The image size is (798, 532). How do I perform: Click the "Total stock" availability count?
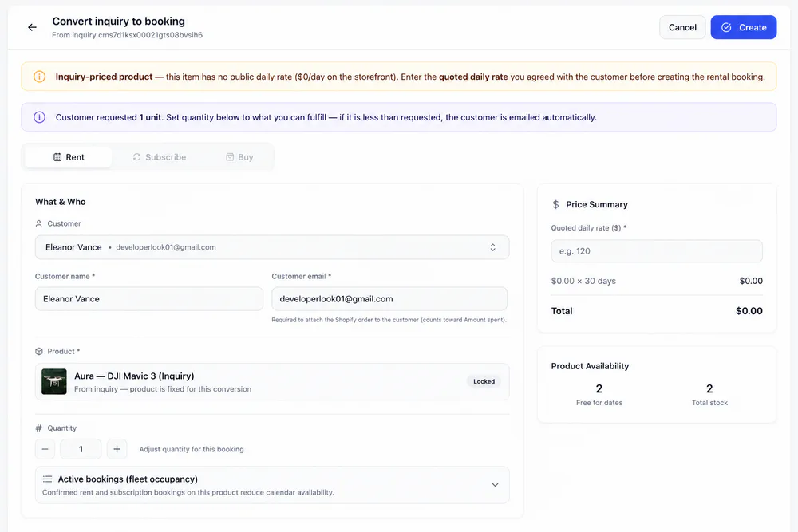709,389
